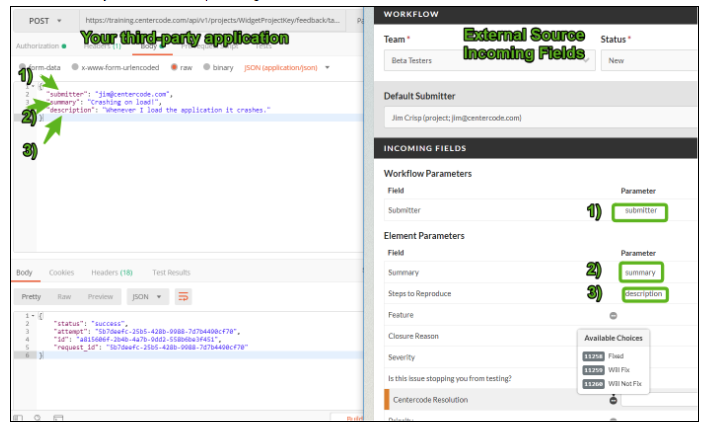Open the Test Results tab

171,272
